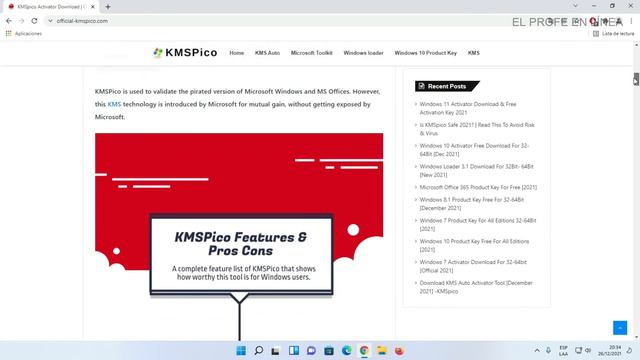Open Is KMSpico Safe 2021 post
Image resolution: width=640 pixels, height=360 pixels.
pos(477,129)
